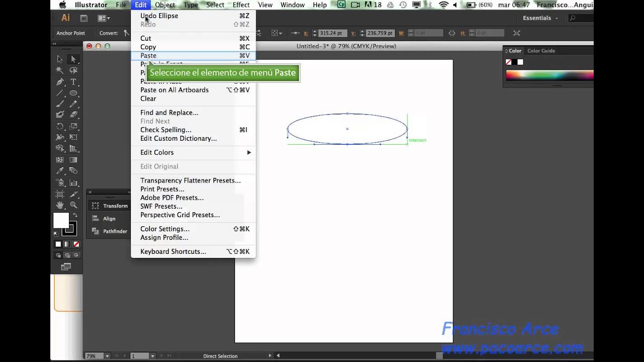The width and height of the screenshot is (644, 362).
Task: Select the Rotate tool
Action: (x=60, y=126)
